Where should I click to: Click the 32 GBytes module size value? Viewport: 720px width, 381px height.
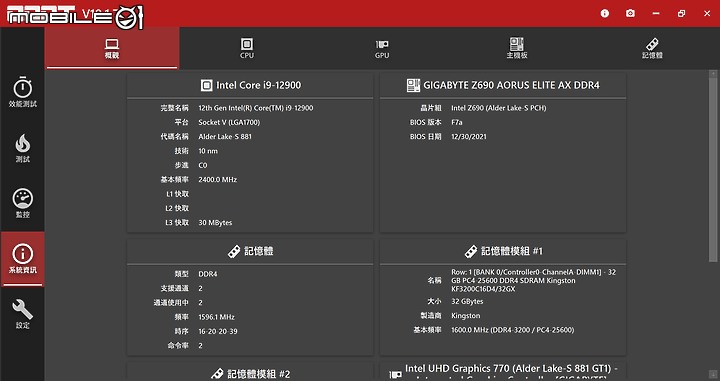pyautogui.click(x=467, y=301)
